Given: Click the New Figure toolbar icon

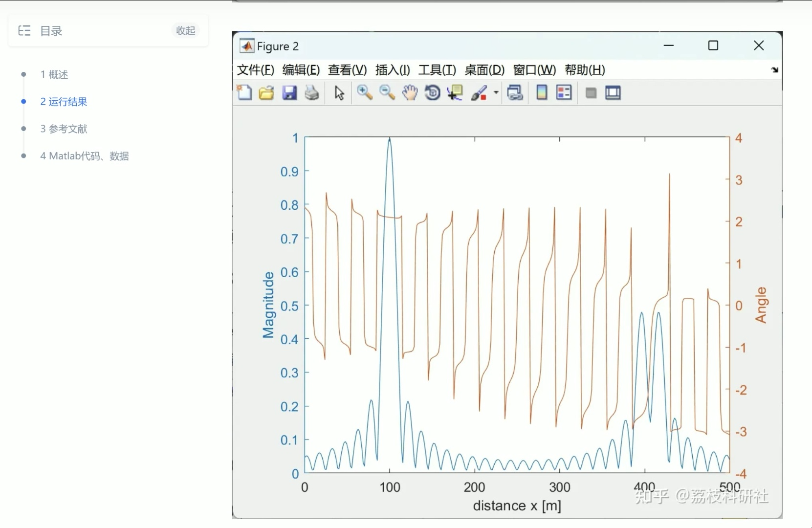Looking at the screenshot, I should [x=244, y=92].
